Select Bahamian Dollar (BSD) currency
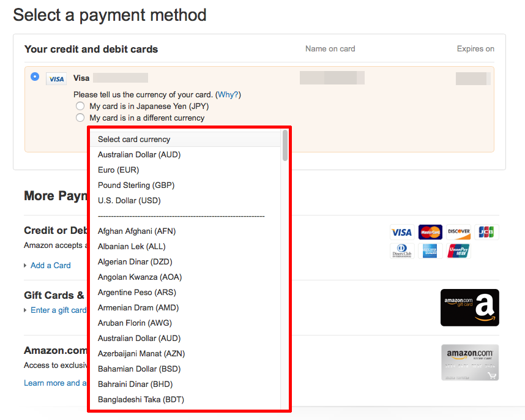The image size is (525, 420). (185, 369)
